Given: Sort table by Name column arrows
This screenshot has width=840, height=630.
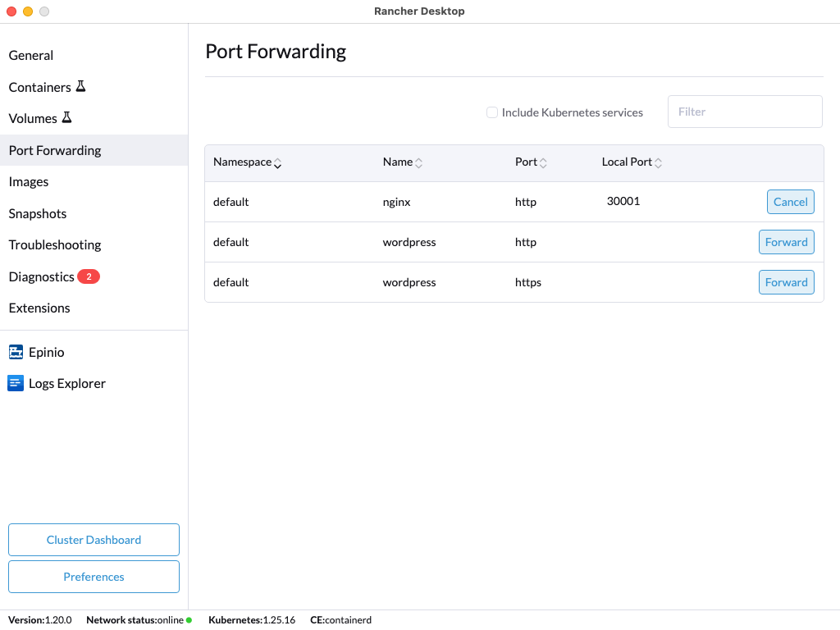Looking at the screenshot, I should pos(418,163).
